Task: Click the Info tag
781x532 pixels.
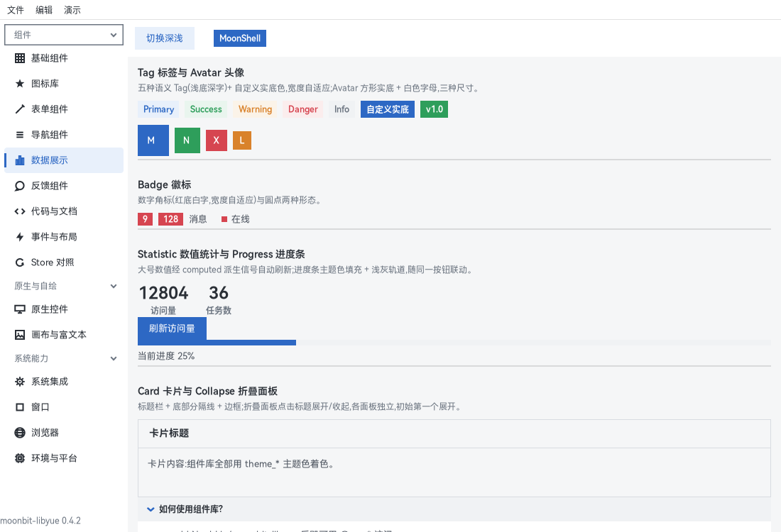Action: (x=342, y=109)
